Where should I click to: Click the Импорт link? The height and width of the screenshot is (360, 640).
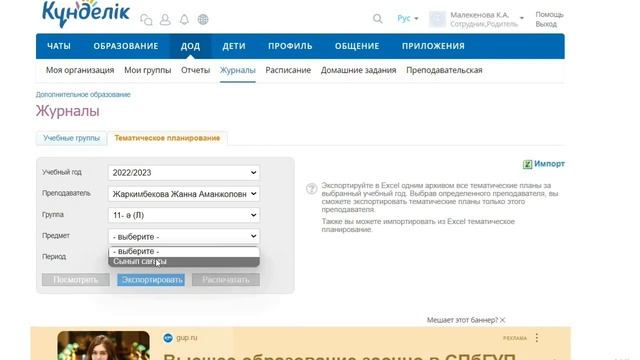(x=549, y=164)
